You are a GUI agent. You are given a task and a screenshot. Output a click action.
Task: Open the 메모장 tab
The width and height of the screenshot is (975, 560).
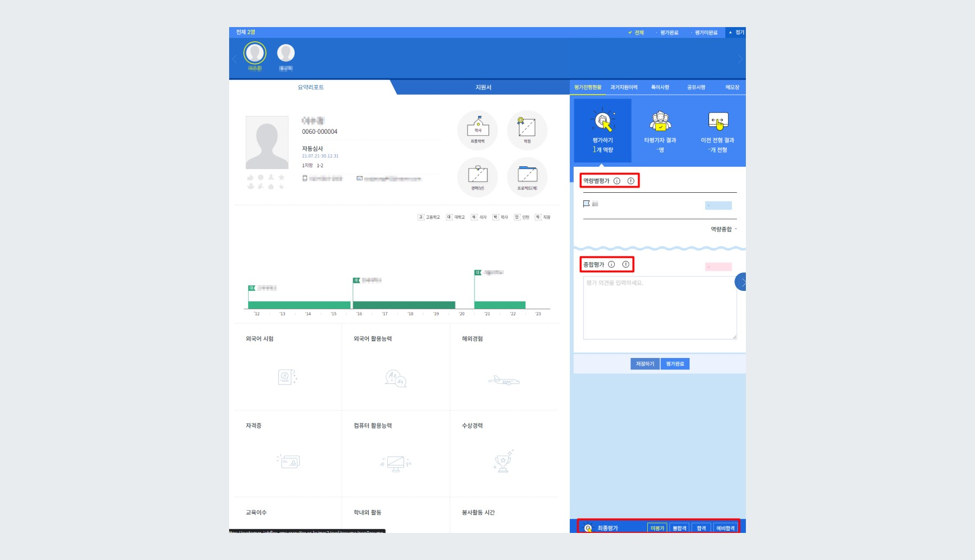[x=732, y=87]
